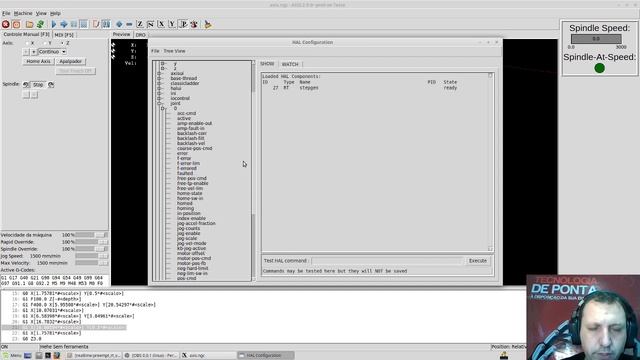Open the axis.ngc taskbar window button
This screenshot has height=360, width=640.
[208, 356]
